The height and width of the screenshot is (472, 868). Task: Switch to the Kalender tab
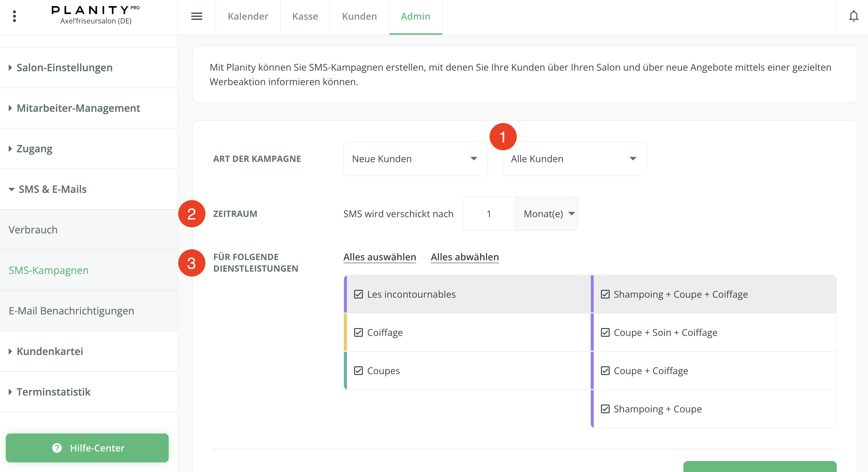point(248,16)
